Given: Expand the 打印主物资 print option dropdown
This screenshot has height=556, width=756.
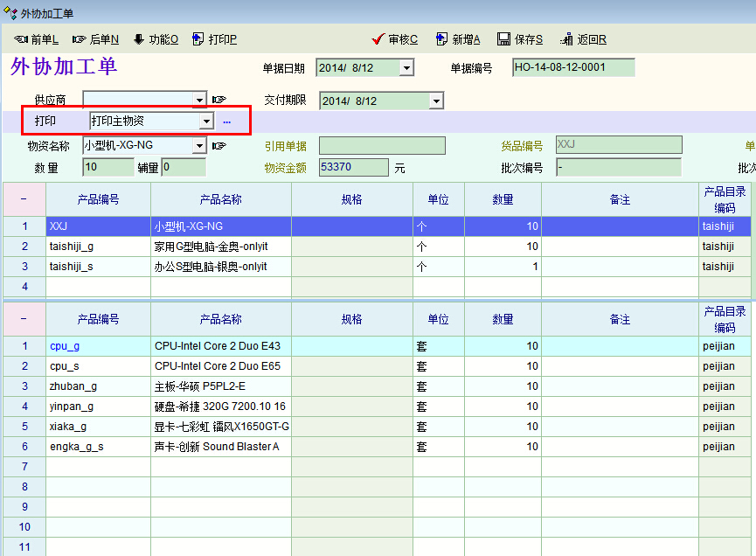Looking at the screenshot, I should (206, 121).
